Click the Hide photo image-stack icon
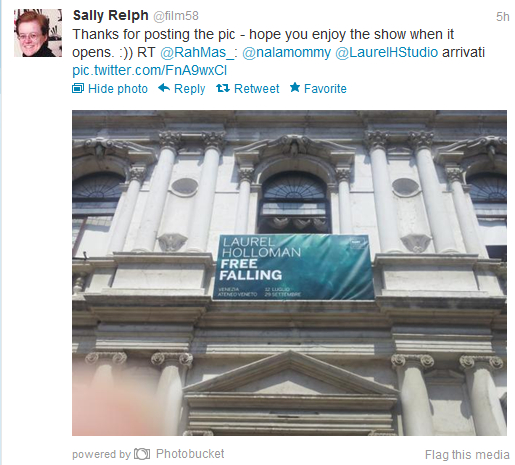The width and height of the screenshot is (515, 465). pyautogui.click(x=78, y=88)
